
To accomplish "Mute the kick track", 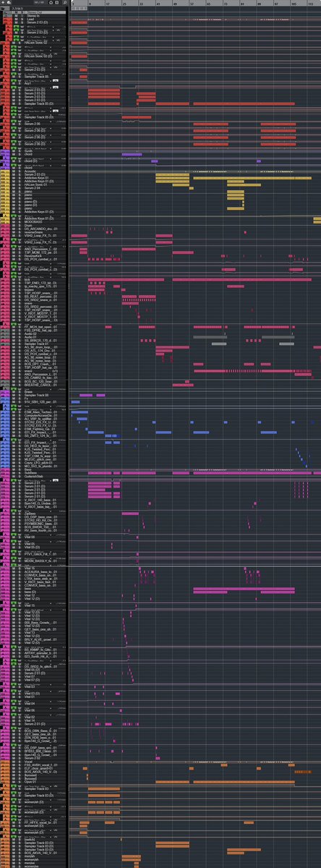I will coord(14,280).
